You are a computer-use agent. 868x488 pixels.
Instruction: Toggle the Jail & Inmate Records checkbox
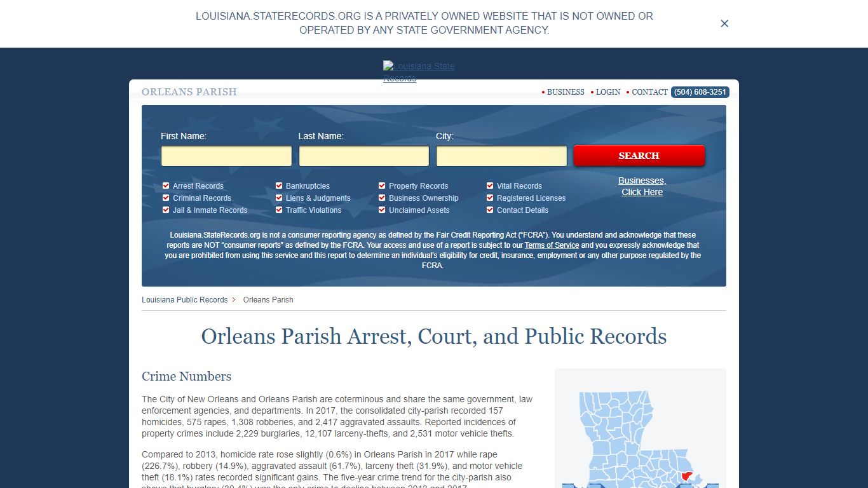166,210
